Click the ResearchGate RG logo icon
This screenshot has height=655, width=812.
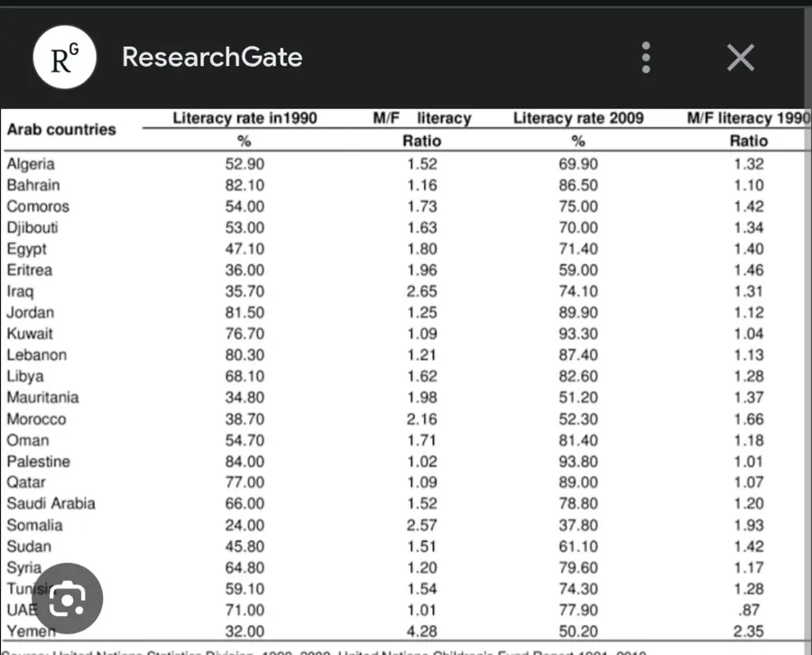click(x=65, y=57)
